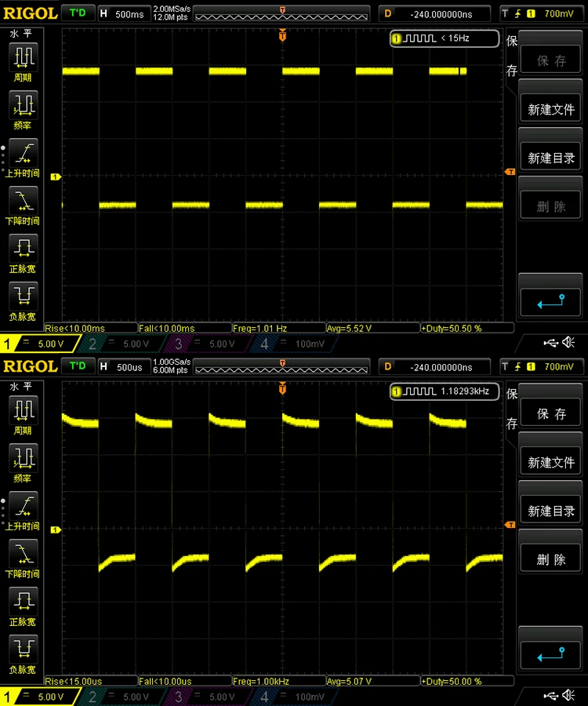Toggle channel 3 in the 500us capture

pyautogui.click(x=208, y=697)
